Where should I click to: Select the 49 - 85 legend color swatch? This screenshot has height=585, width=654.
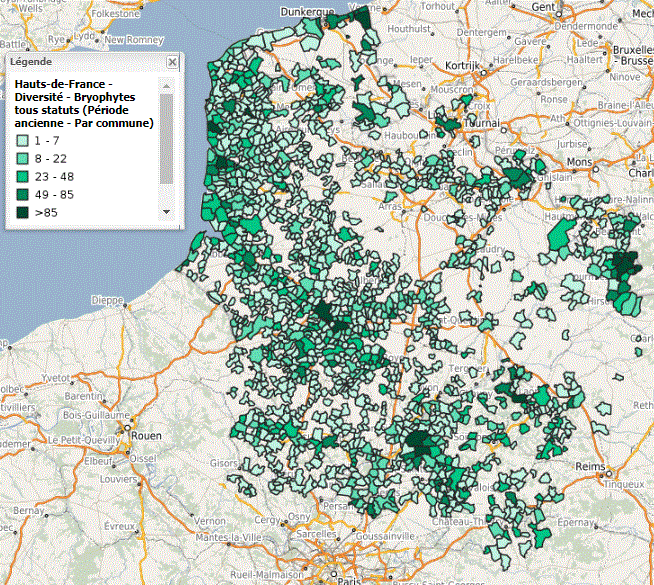point(21,195)
